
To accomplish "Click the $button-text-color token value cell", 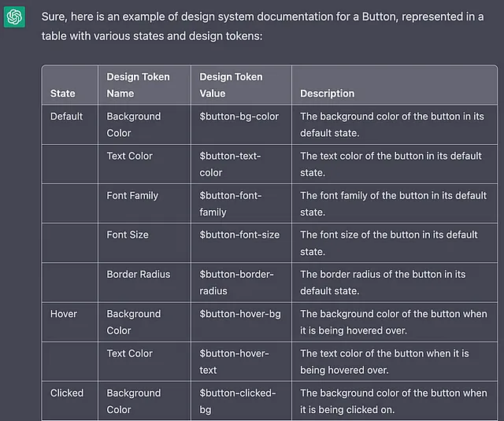I will [241, 164].
